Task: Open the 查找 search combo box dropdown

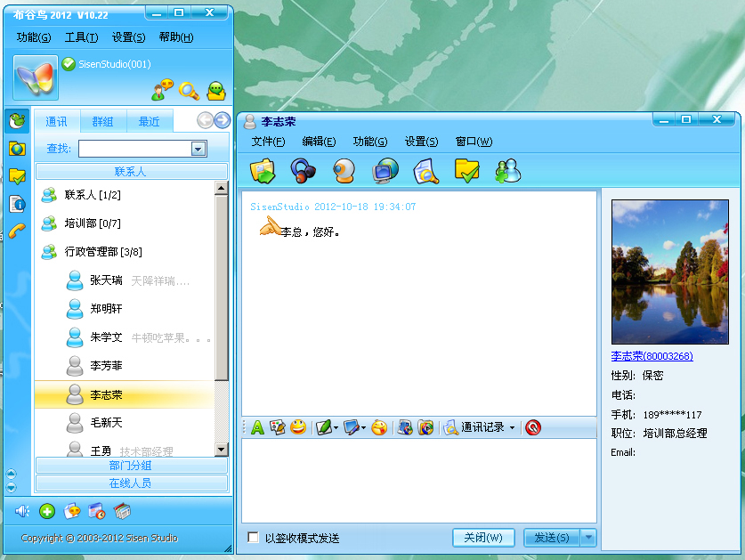Action: [x=199, y=149]
